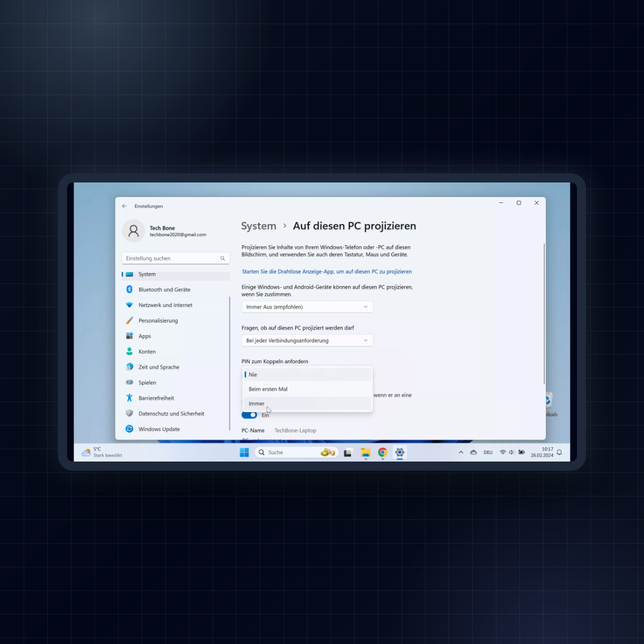This screenshot has width=644, height=644.
Task: Click the Windows Update icon in sidebar
Action: point(129,429)
